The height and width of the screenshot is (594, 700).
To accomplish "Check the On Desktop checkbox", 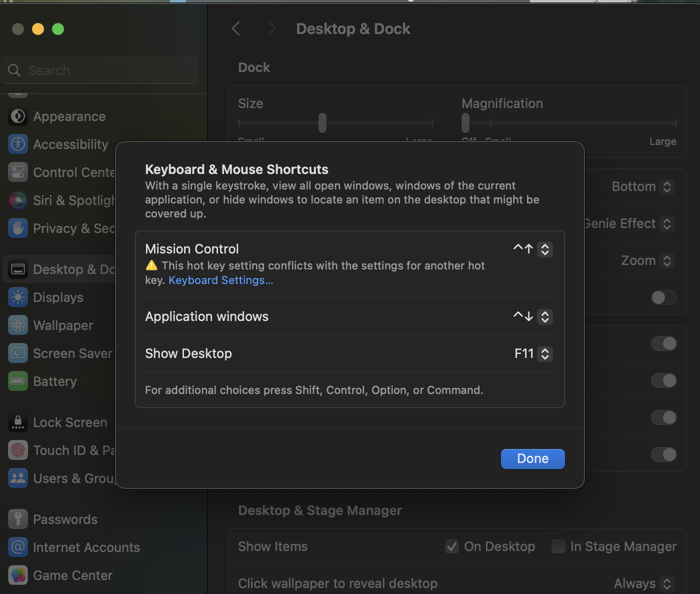I will click(452, 546).
